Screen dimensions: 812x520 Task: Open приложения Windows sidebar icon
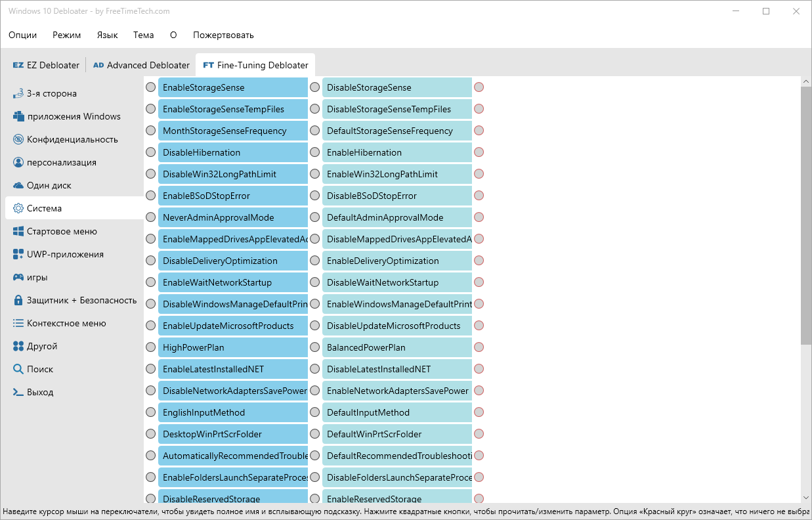[18, 116]
